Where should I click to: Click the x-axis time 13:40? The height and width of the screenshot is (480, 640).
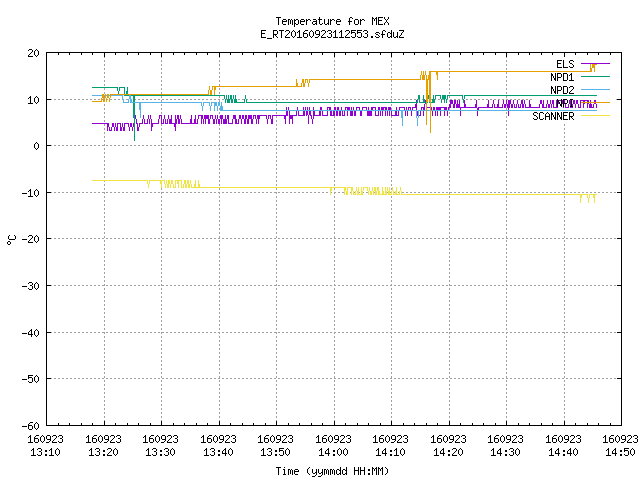218,452
